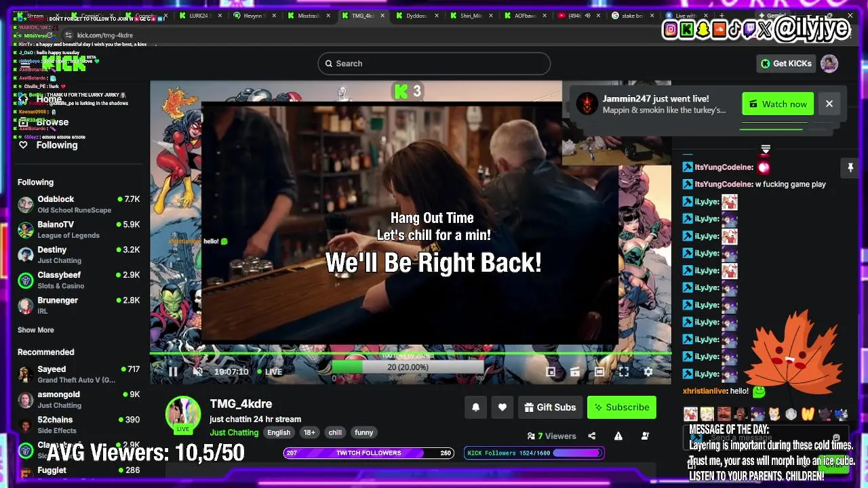The width and height of the screenshot is (868, 488).
Task: Open the user icon beside the report icon
Action: (x=645, y=436)
